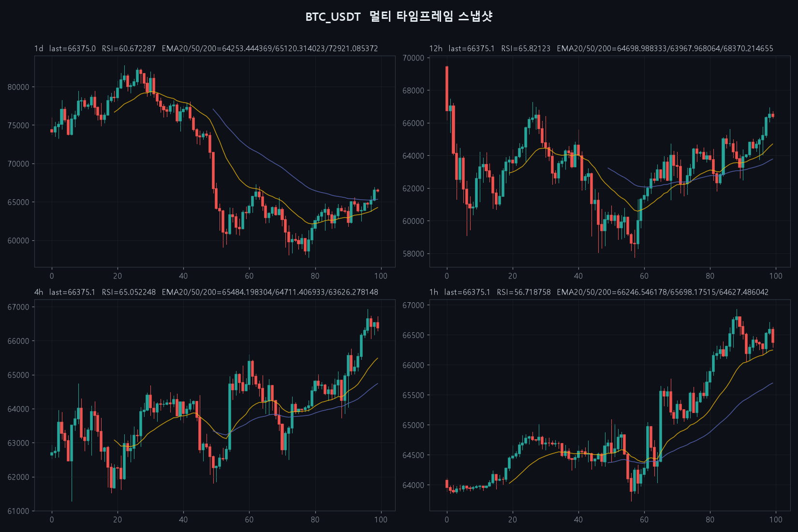798x532 pixels.
Task: Click the x-axis tick 40 under 1h chart
Action: click(578, 519)
